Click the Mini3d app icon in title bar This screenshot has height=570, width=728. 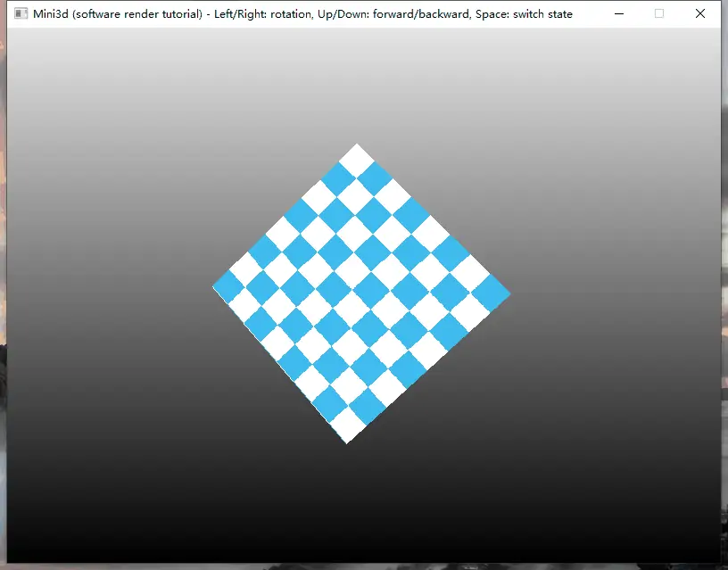click(x=21, y=14)
